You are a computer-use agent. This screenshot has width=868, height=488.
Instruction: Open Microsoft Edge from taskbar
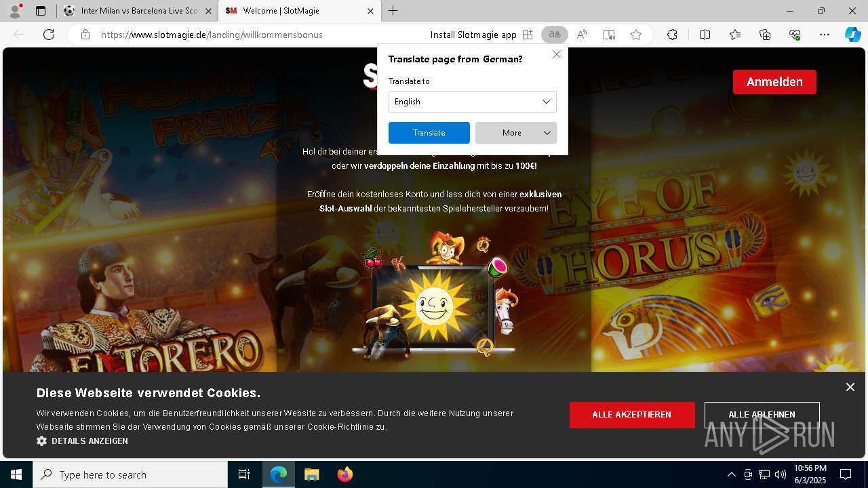[279, 474]
